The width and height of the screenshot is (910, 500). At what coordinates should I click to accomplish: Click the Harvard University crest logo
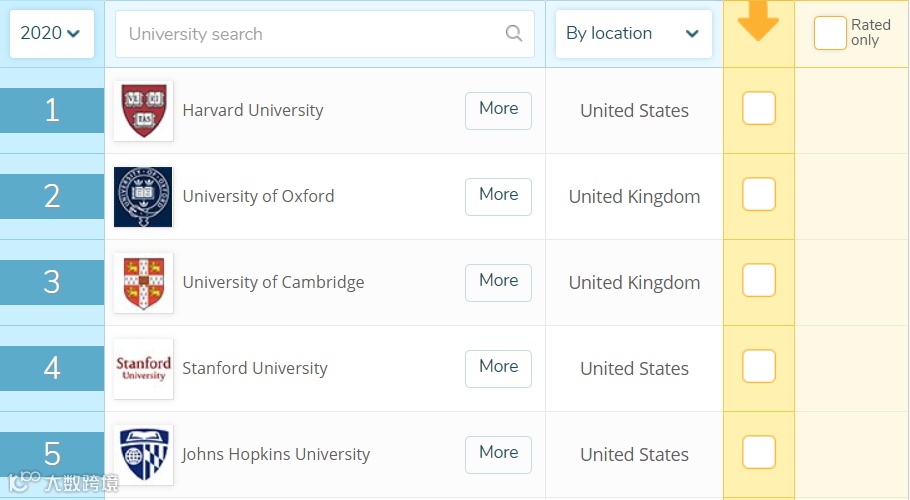pos(143,111)
